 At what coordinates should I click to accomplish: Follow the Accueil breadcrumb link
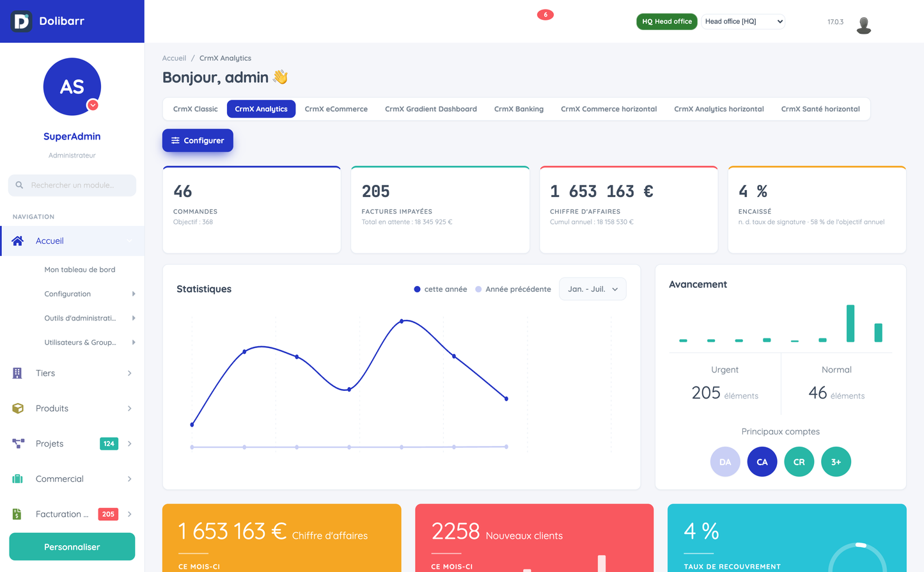174,58
